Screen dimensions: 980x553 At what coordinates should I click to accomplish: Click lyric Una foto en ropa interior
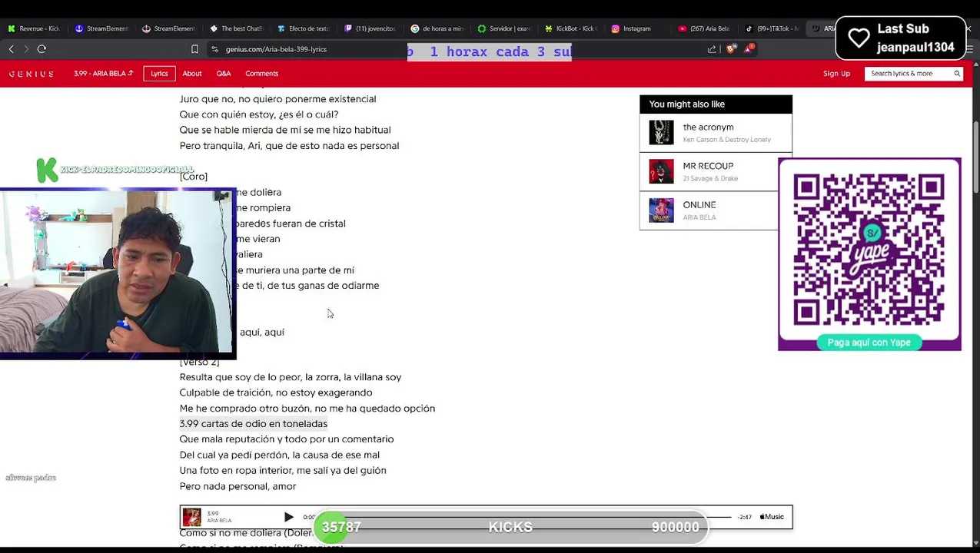[x=283, y=470]
